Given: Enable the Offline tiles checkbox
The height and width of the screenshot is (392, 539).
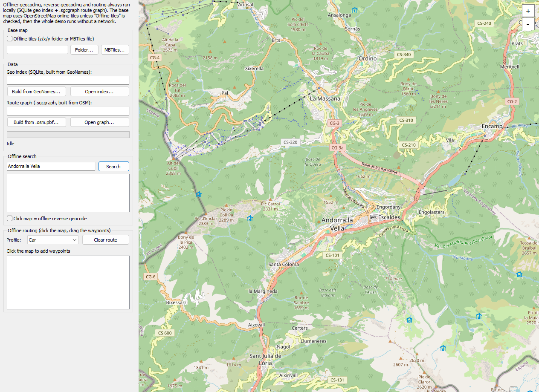Looking at the screenshot, I should (x=10, y=39).
